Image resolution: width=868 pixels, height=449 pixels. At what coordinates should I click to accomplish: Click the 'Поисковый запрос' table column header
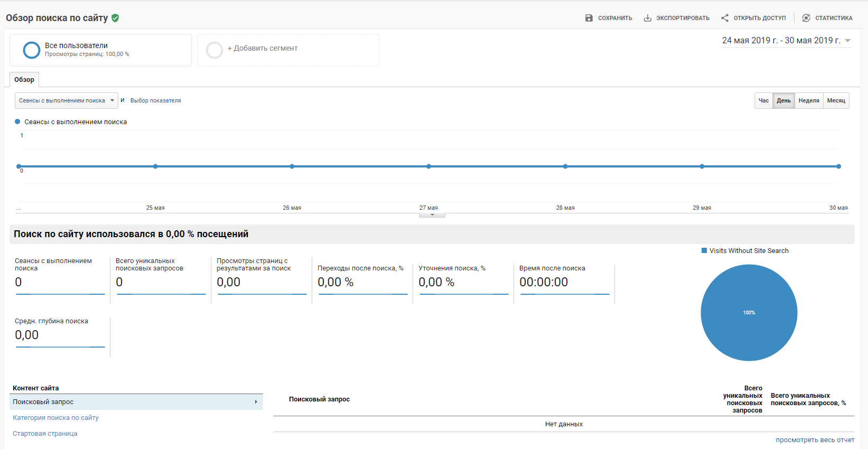tap(319, 399)
